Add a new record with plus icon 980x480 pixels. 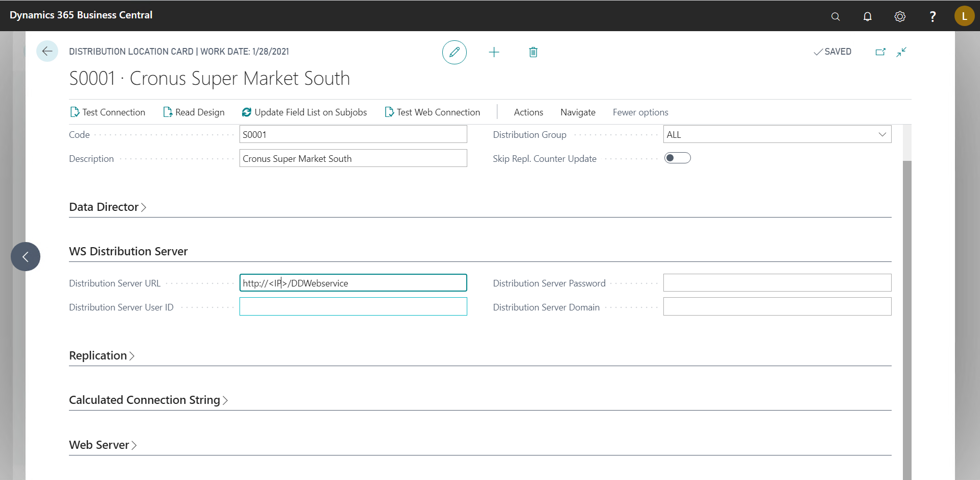click(494, 52)
